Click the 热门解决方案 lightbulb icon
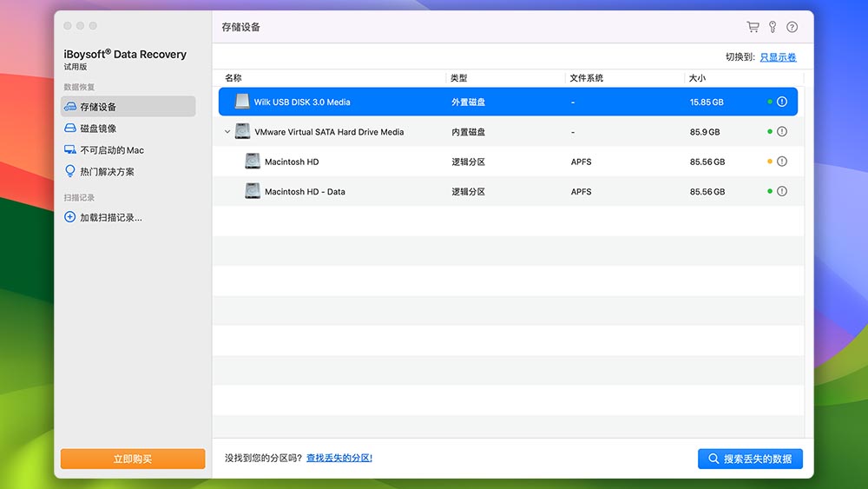 point(69,171)
